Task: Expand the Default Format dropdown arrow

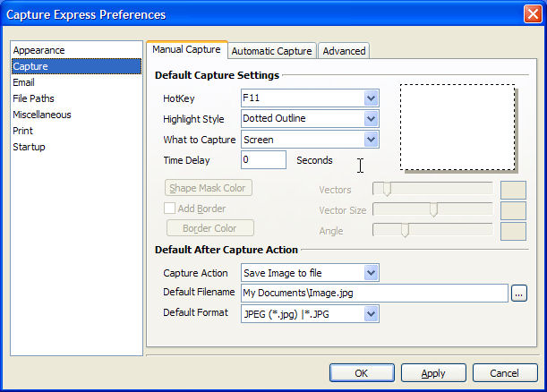Action: (x=371, y=314)
